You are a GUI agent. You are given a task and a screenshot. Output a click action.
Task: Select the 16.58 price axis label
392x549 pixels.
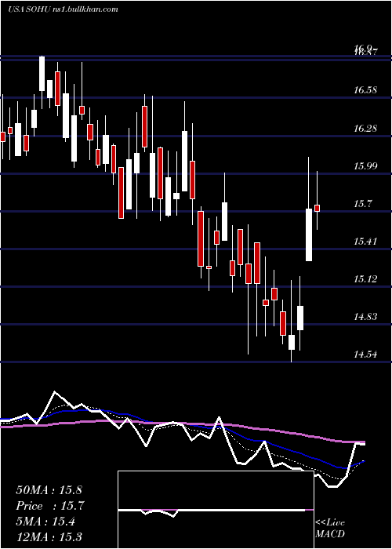pyautogui.click(x=365, y=90)
